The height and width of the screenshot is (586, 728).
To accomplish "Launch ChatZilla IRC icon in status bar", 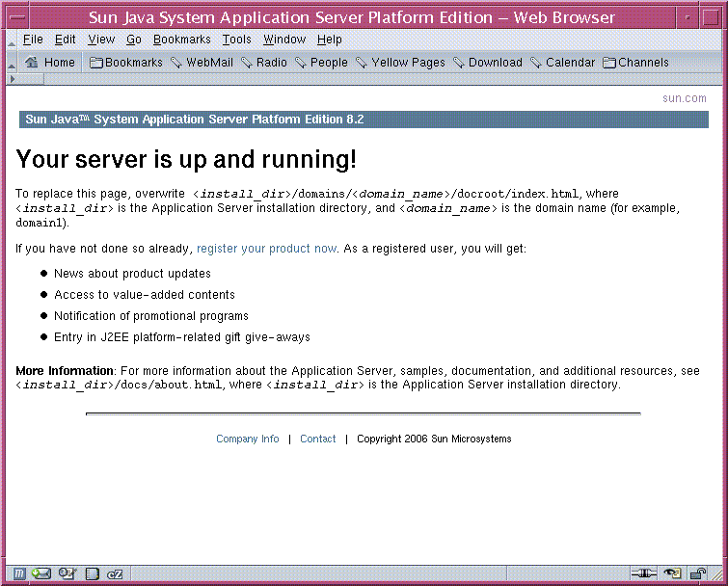I will 115,574.
